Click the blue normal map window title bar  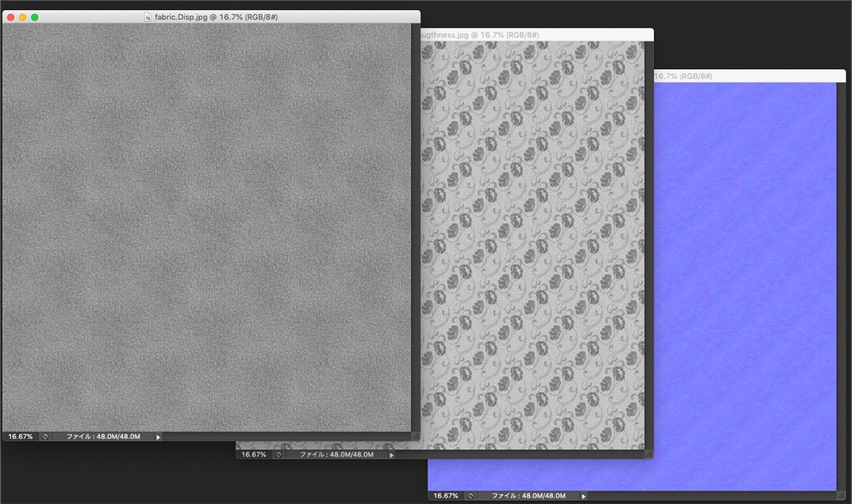(750, 76)
